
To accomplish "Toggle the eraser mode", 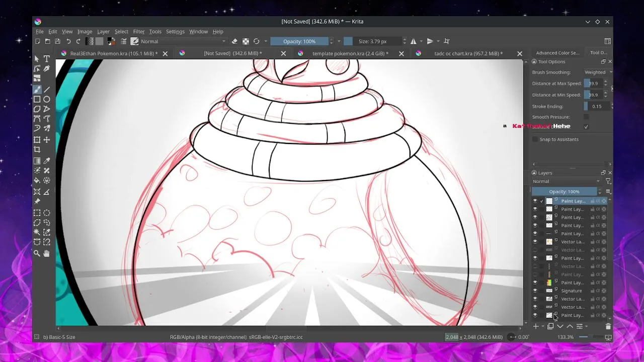I will (x=234, y=41).
